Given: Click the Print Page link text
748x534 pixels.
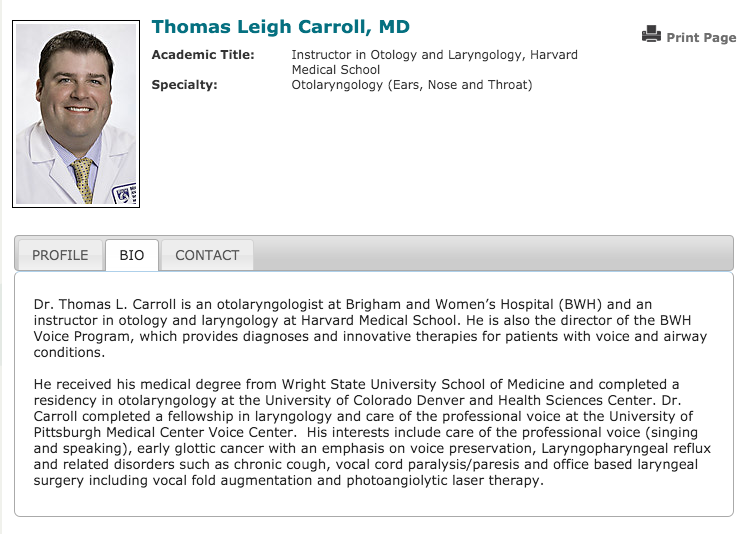Looking at the screenshot, I should coord(700,37).
